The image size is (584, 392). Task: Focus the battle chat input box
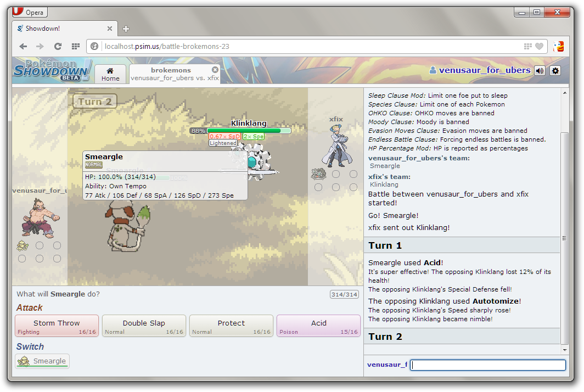tap(487, 365)
